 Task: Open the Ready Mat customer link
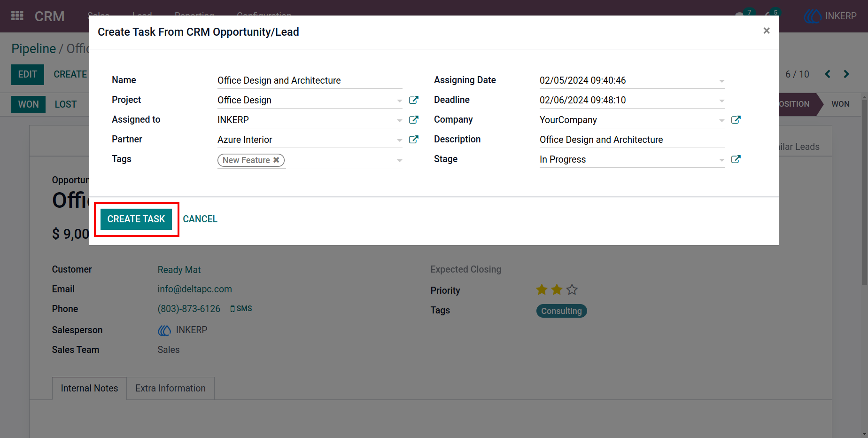(x=179, y=270)
